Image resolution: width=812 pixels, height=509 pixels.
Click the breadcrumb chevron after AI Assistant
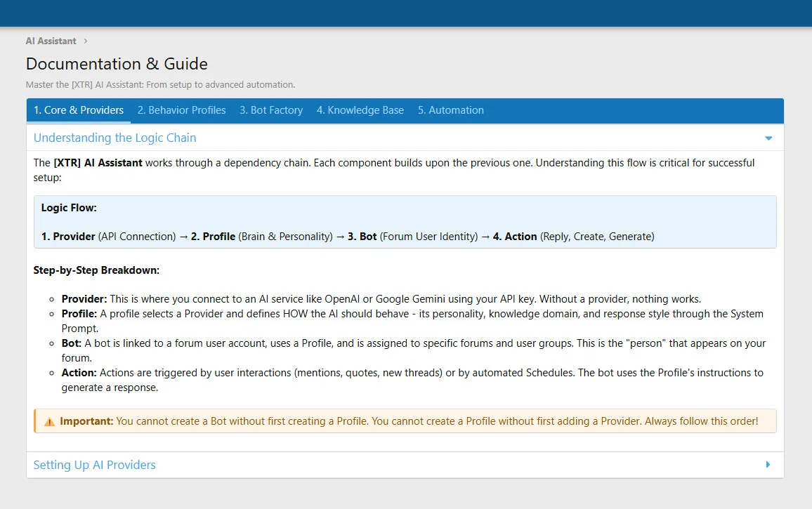point(86,41)
